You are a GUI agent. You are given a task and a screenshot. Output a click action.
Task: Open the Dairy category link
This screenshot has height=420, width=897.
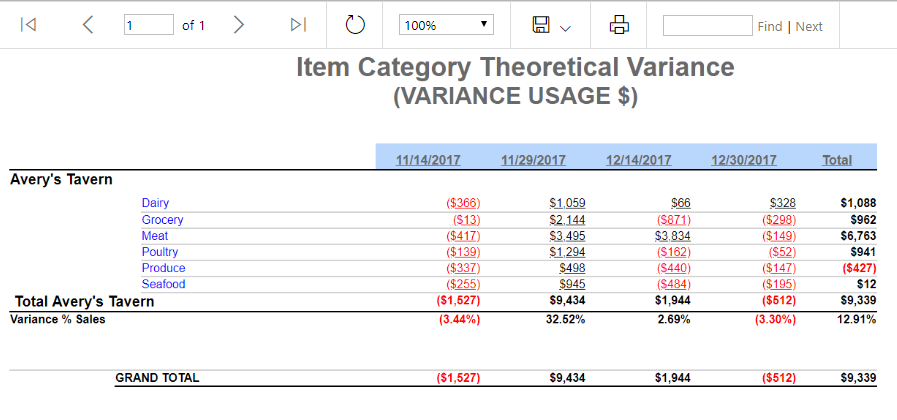156,203
